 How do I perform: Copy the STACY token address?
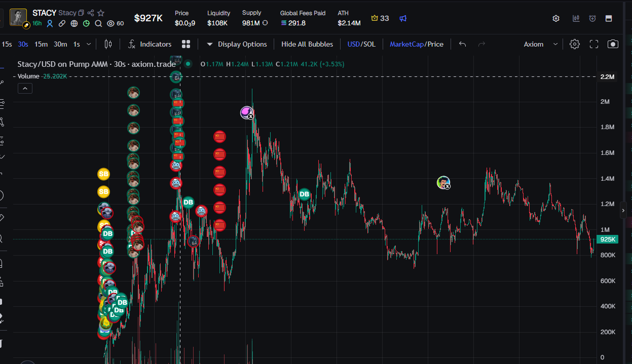pyautogui.click(x=81, y=13)
